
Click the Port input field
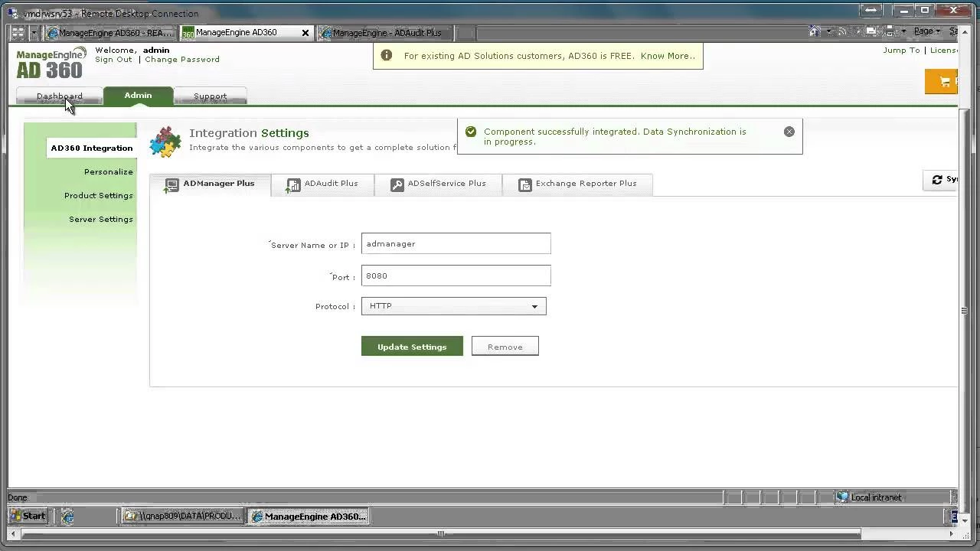(x=456, y=276)
